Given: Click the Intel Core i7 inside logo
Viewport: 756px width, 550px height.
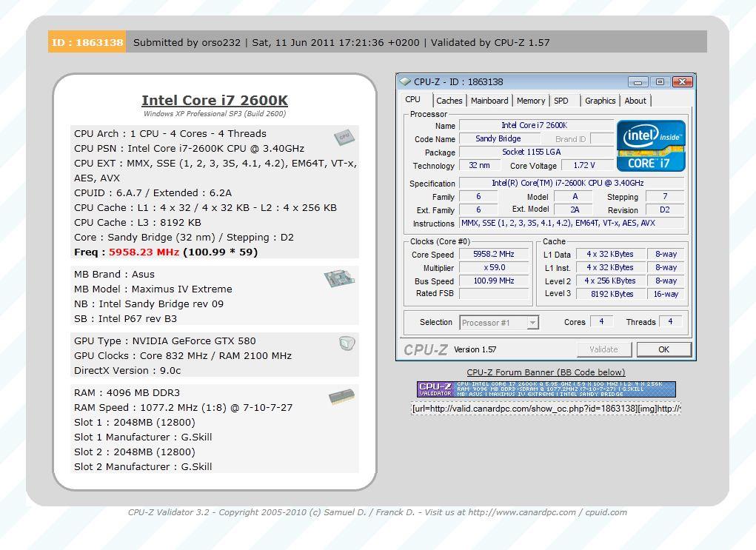Looking at the screenshot, I should click(x=651, y=146).
